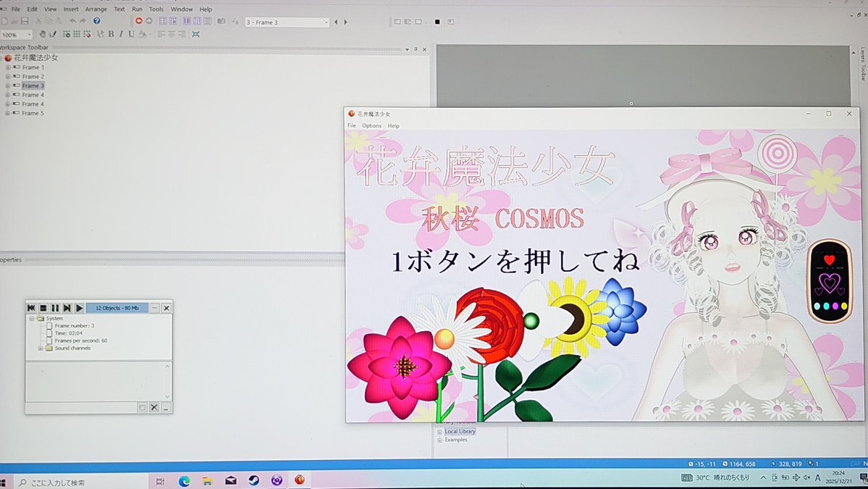Click the Run Frame icon
Image resolution: width=868 pixels, height=489 pixels.
[x=149, y=21]
